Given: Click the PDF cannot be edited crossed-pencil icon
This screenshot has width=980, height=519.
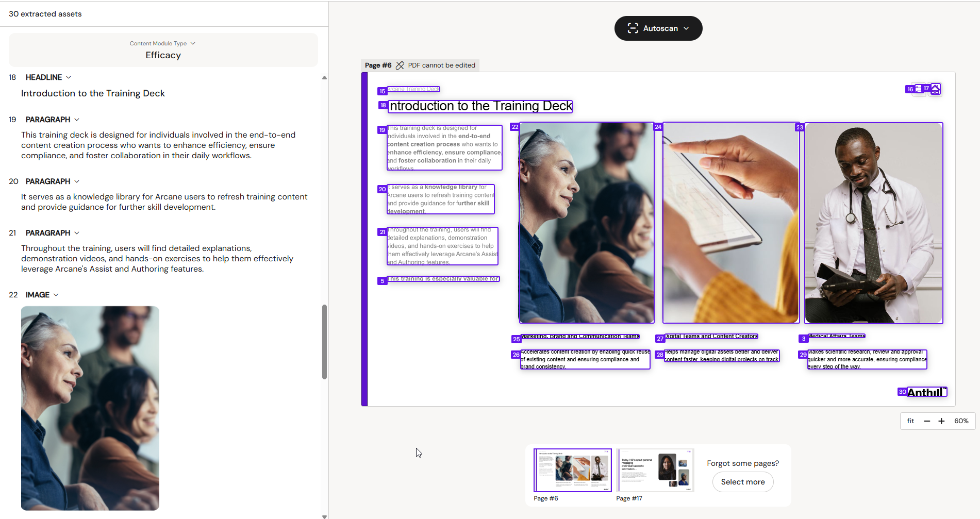Looking at the screenshot, I should pos(400,65).
